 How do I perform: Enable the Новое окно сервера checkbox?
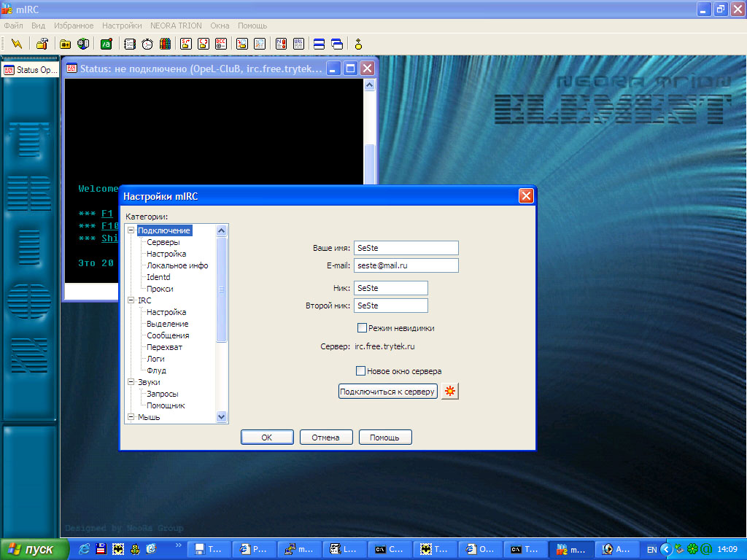360,370
